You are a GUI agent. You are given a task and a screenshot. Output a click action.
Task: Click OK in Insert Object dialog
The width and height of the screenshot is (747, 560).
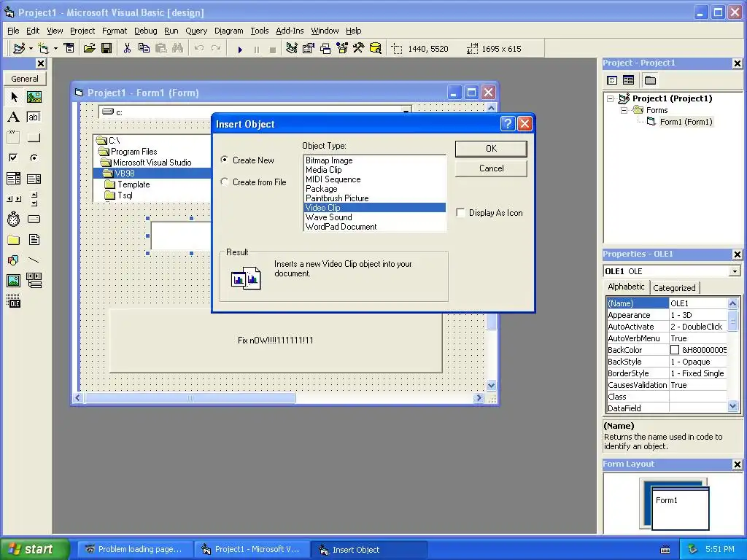tap(491, 149)
